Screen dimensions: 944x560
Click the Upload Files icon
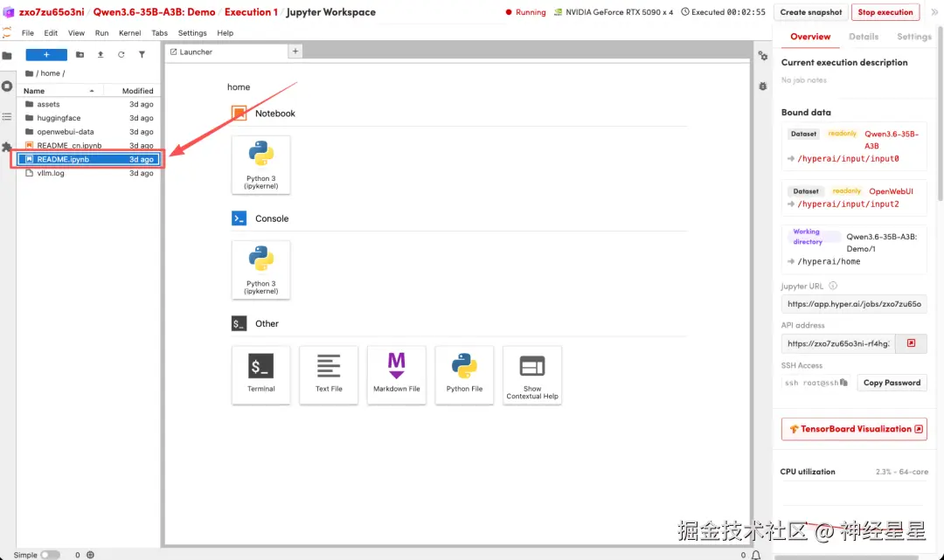tap(101, 55)
